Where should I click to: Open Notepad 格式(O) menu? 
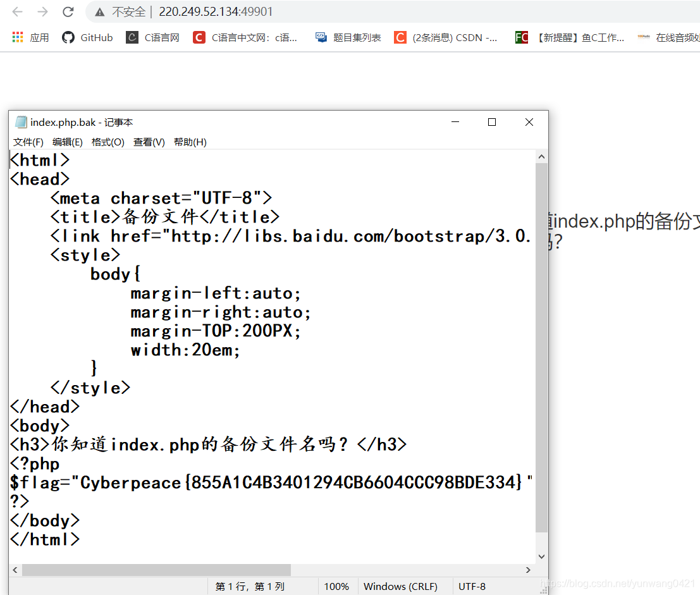[107, 142]
